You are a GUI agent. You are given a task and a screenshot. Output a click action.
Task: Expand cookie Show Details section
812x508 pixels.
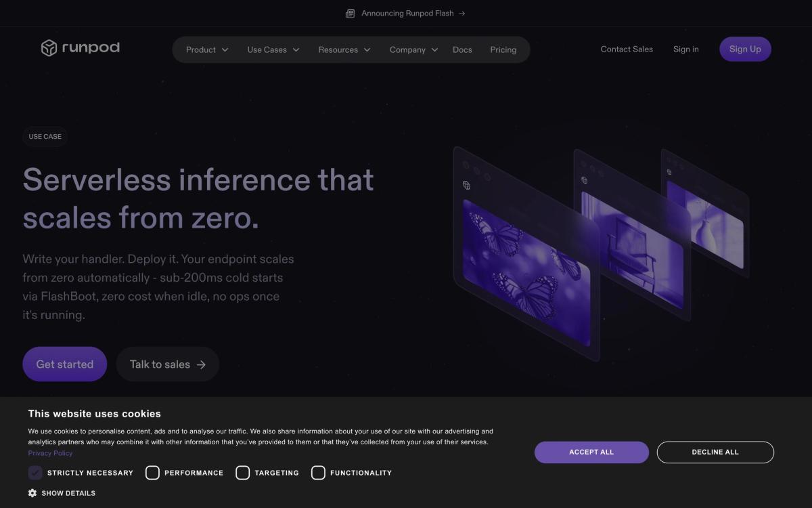(x=62, y=493)
